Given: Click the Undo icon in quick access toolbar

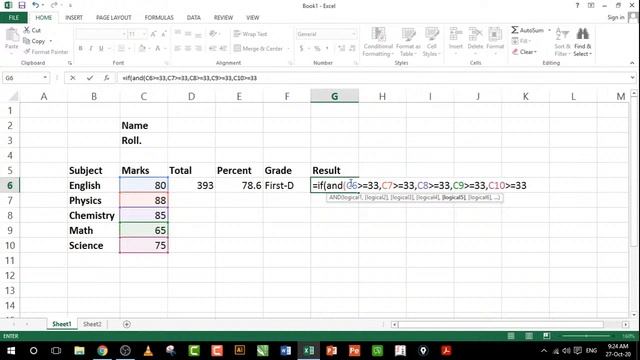Looking at the screenshot, I should (x=36, y=5).
